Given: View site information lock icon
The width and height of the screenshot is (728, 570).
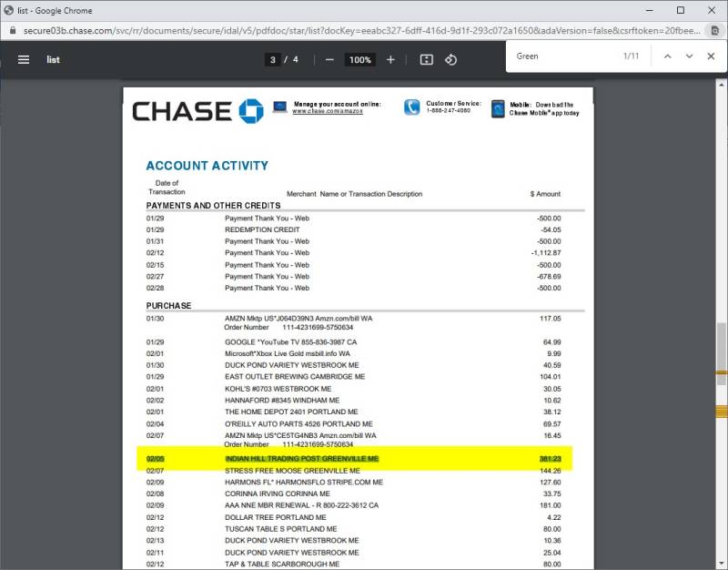Looking at the screenshot, I should pyautogui.click(x=13, y=31).
